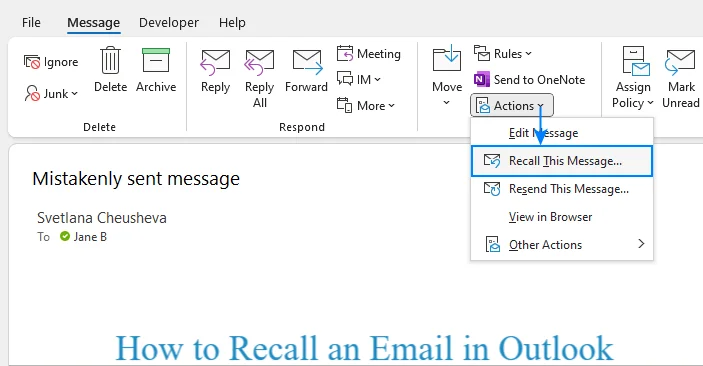Image resolution: width=703 pixels, height=366 pixels.
Task: Mark the message as Unread
Action: pyautogui.click(x=681, y=78)
